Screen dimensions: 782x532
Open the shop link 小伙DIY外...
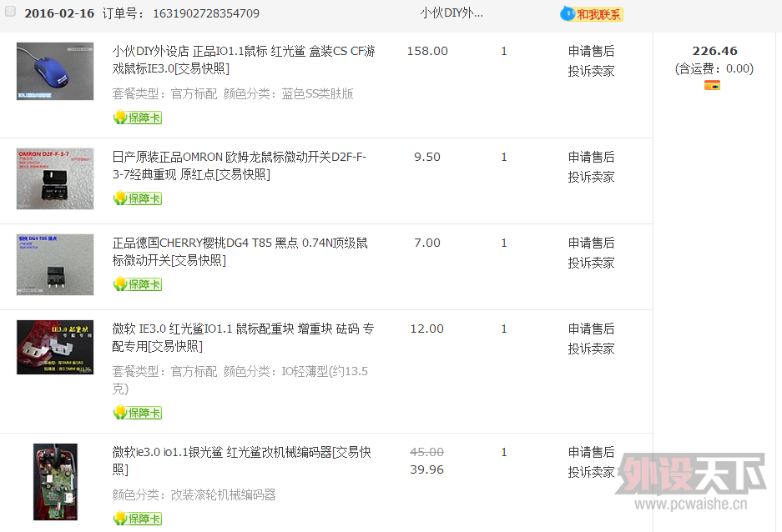coord(451,13)
